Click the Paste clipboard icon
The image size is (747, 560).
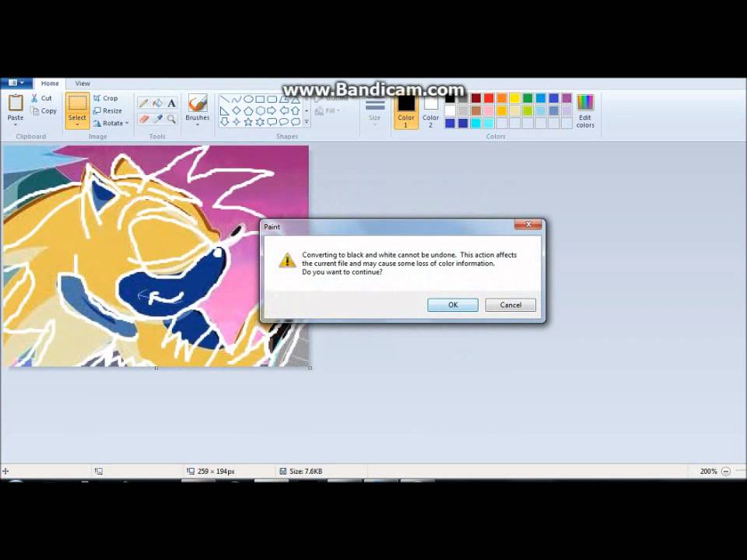point(16,103)
